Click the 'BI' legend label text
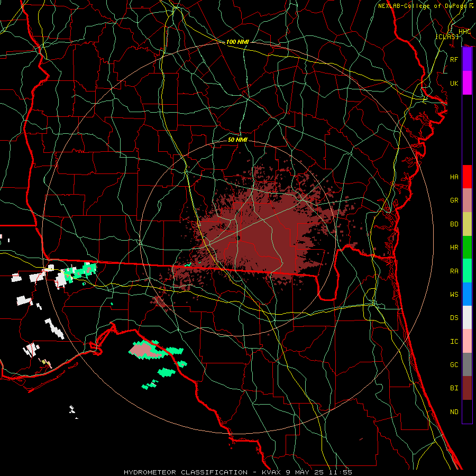476x476 pixels. pyautogui.click(x=454, y=388)
